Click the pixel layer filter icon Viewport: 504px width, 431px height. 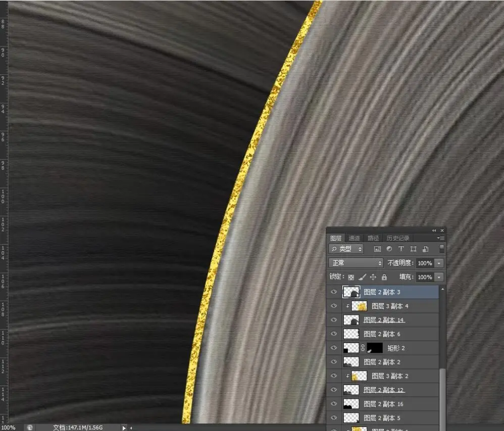377,249
